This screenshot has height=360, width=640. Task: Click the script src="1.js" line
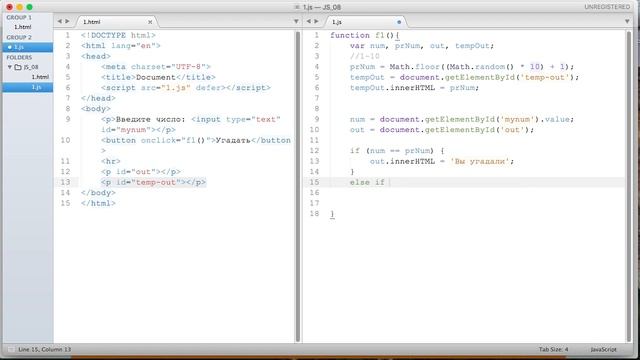point(186,88)
